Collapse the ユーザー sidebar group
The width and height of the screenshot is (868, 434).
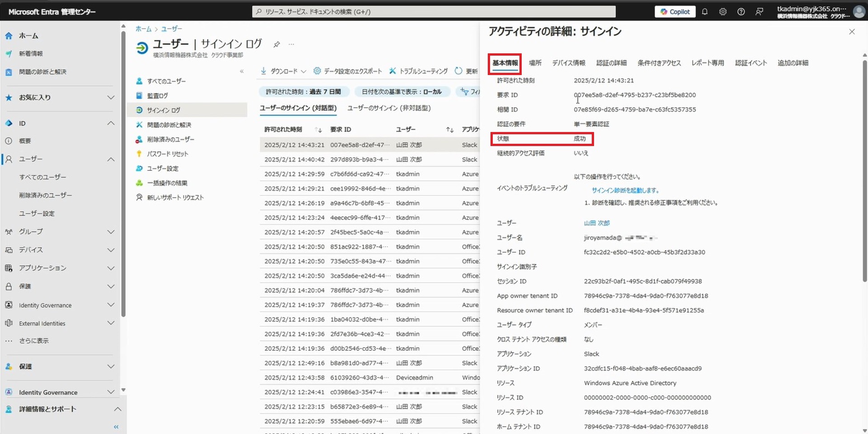click(x=111, y=159)
